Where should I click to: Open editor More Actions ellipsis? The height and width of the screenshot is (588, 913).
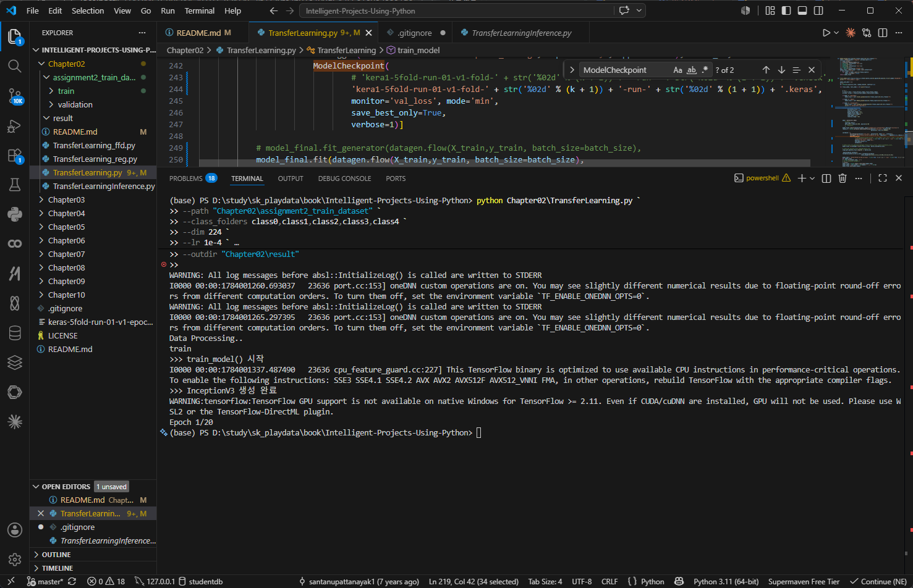tap(899, 33)
